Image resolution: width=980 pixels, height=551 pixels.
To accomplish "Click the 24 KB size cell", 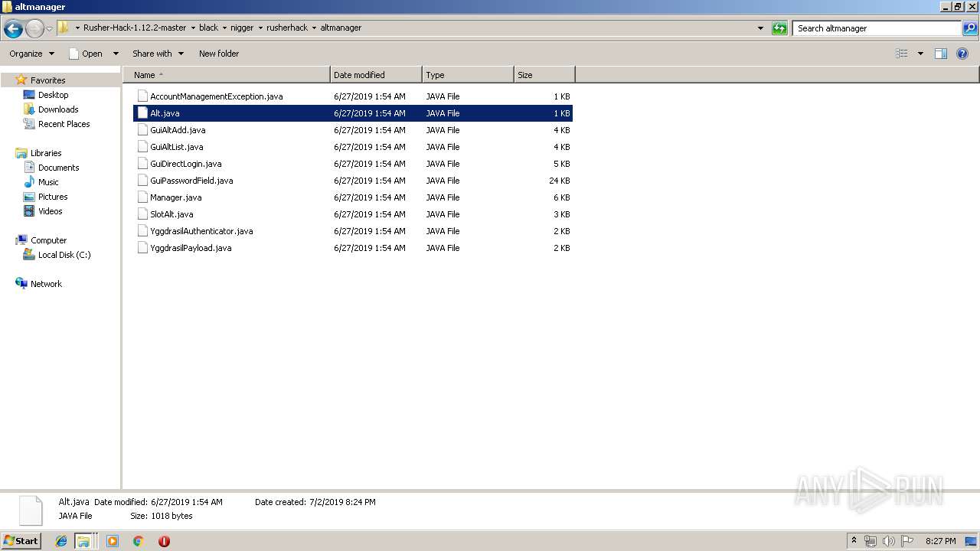I will (x=560, y=181).
